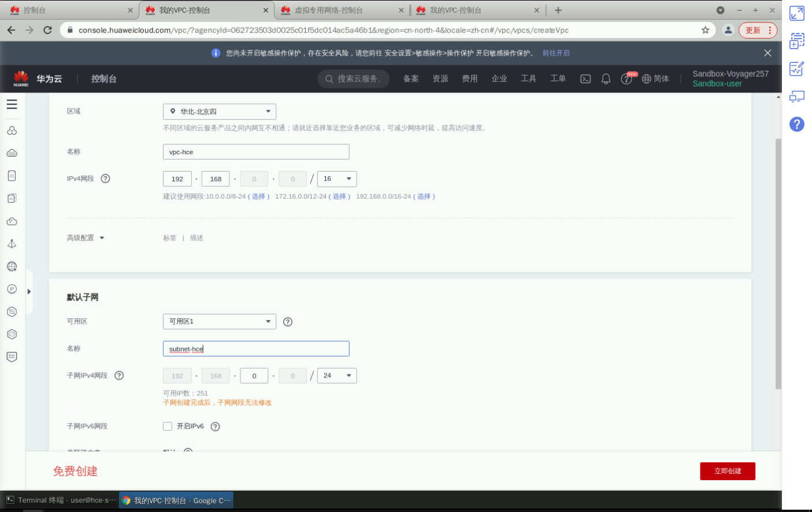
Task: Click the second IPv4 octet field 168
Action: tap(216, 179)
